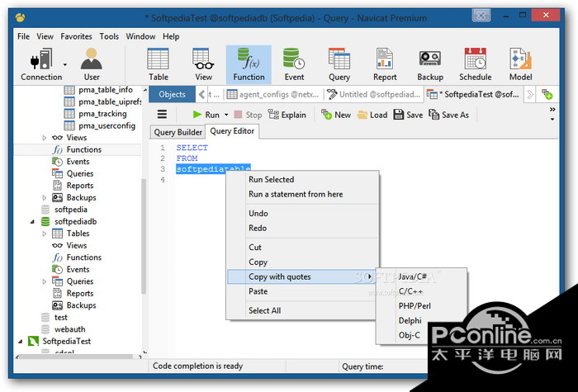
Task: Select the webauth database
Action: click(69, 329)
